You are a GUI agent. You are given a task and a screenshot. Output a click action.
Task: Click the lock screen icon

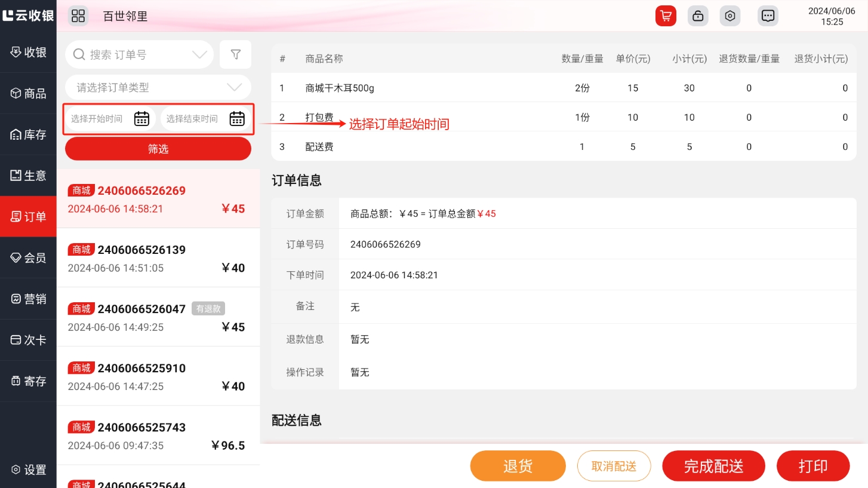tap(697, 16)
